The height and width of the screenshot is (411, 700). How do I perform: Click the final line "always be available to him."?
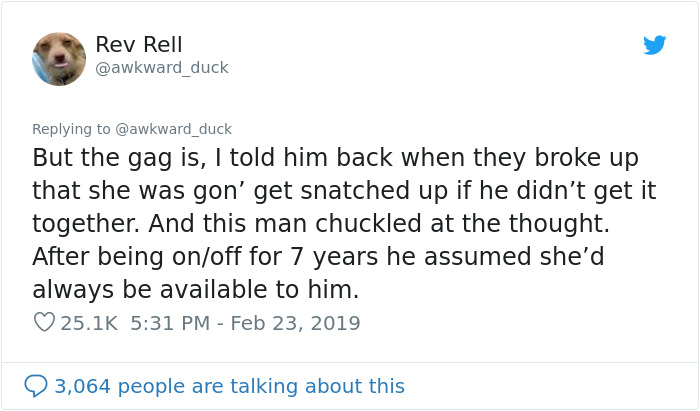coord(195,289)
